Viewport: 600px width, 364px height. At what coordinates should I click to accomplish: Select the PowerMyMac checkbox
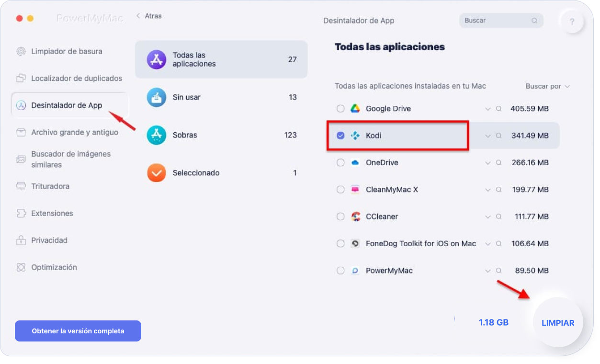tap(340, 271)
